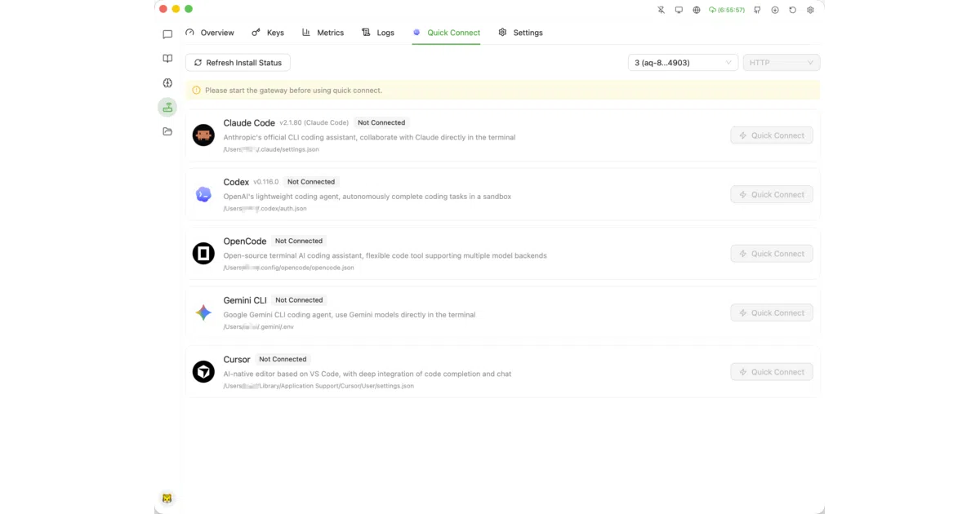980x514 pixels.
Task: Click Quick Connect for Cursor
Action: tap(772, 372)
